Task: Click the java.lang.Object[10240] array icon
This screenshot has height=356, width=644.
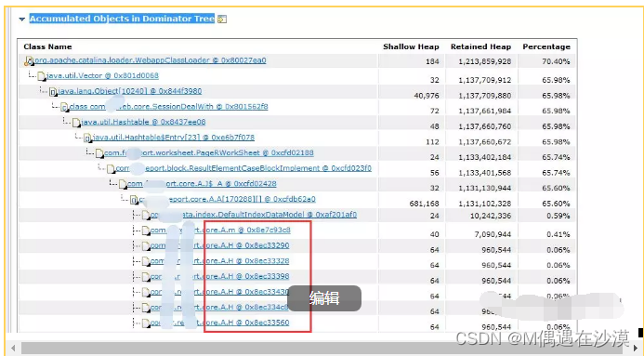Action: (53, 92)
